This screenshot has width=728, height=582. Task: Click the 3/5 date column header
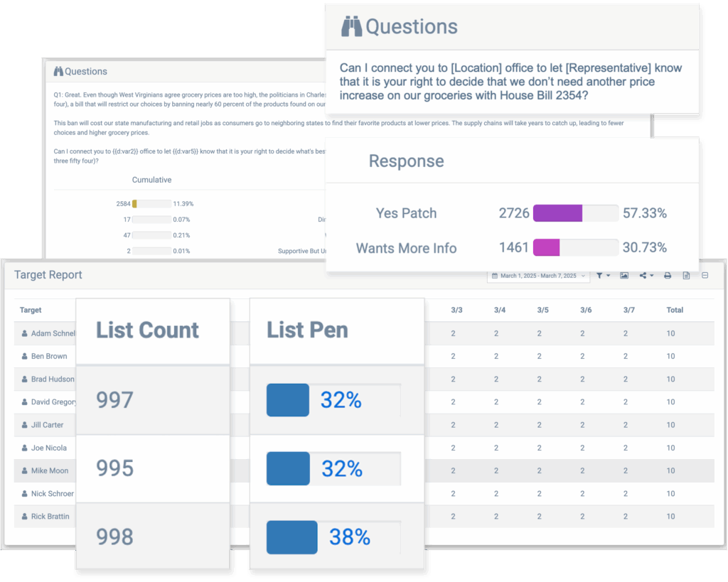(x=542, y=310)
